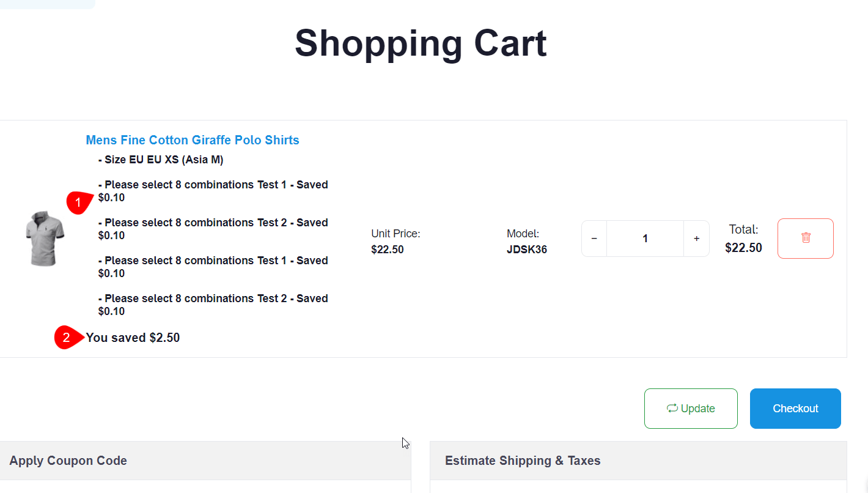
Task: Click the Total $22.50 amount
Action: tap(743, 248)
